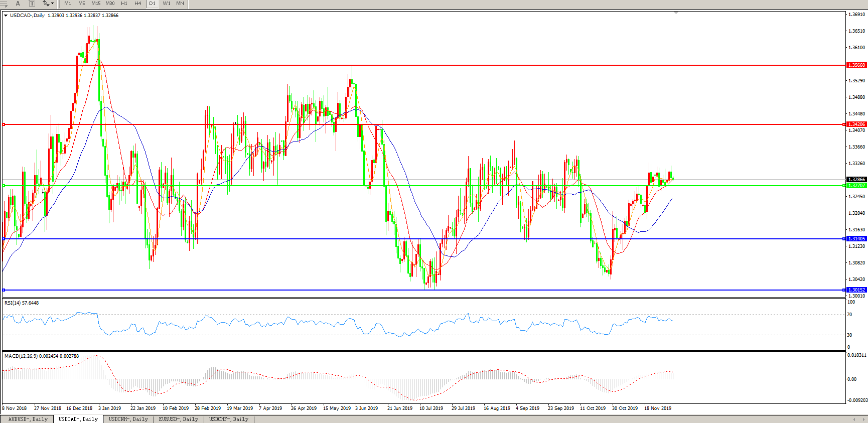
Task: Expand the USDCAD chart title dropdown triangle
Action: [x=6, y=16]
